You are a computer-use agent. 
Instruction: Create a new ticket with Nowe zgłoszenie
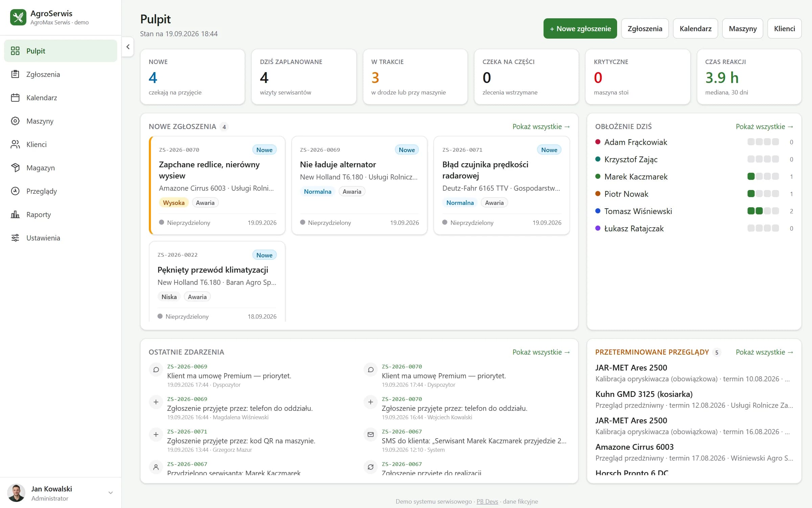(x=580, y=28)
